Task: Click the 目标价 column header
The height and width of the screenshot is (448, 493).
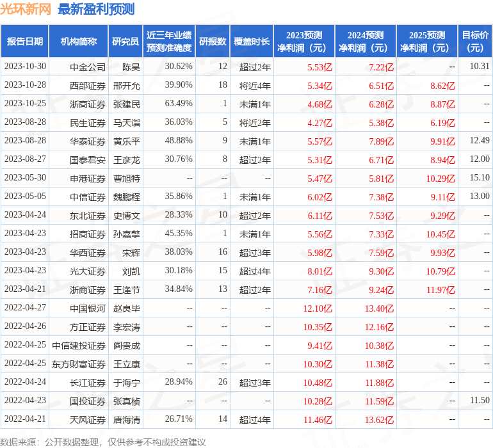Action: (x=475, y=41)
